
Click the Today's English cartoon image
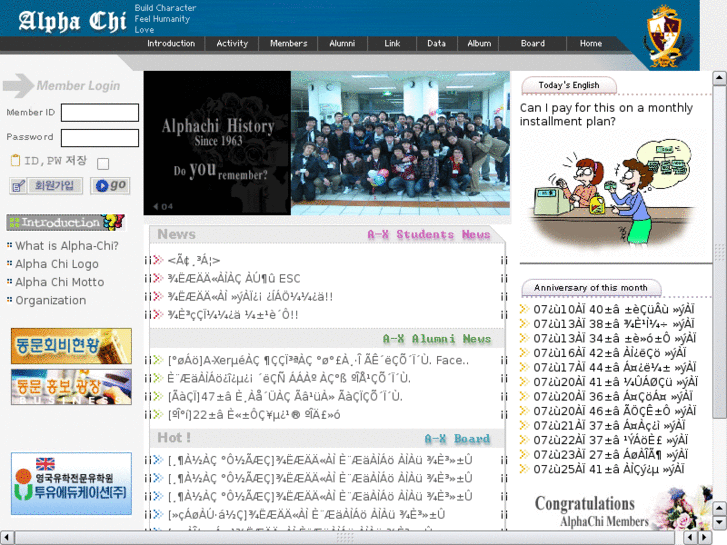[614, 195]
